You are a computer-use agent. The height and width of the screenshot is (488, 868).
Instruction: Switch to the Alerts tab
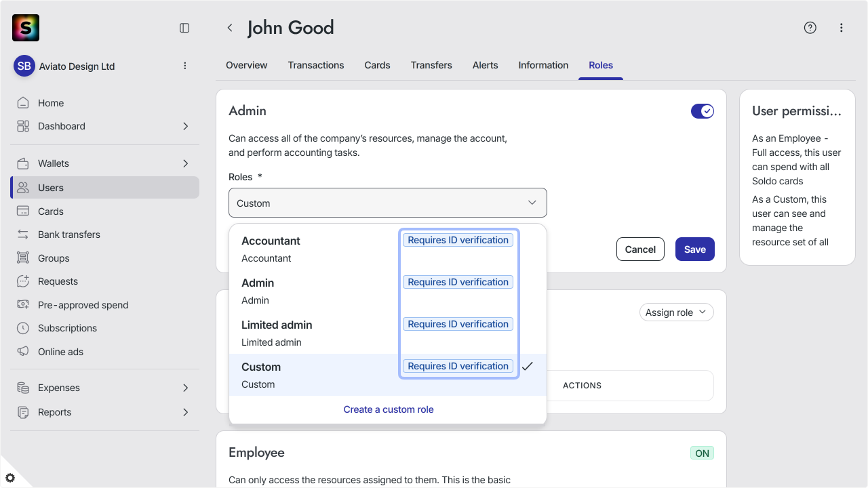tap(486, 65)
